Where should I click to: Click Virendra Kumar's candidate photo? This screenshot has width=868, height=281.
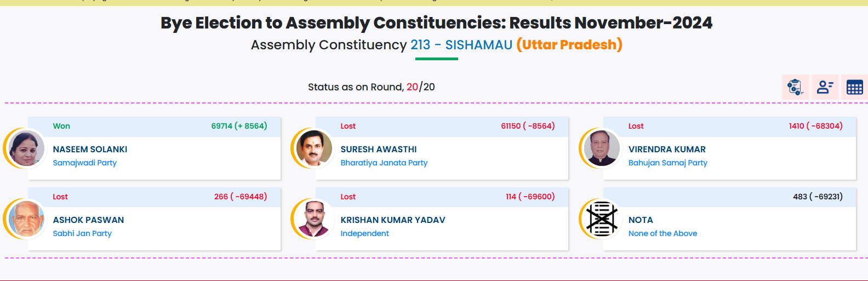(602, 148)
